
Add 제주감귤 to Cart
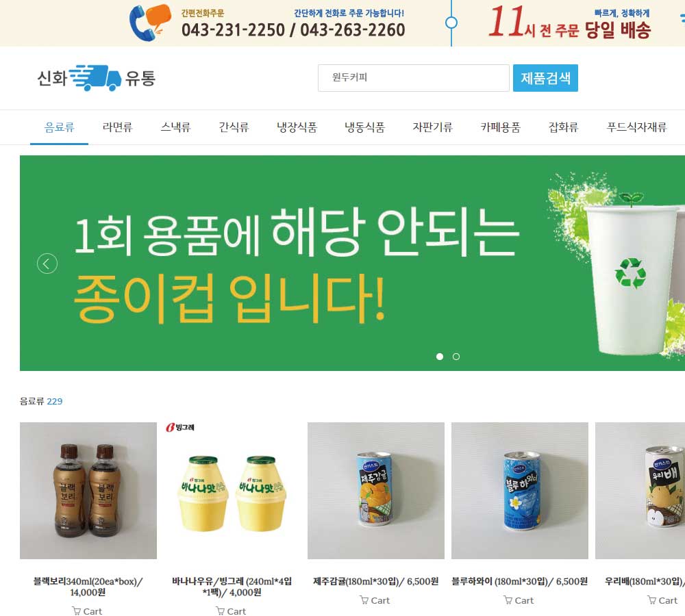tap(375, 600)
